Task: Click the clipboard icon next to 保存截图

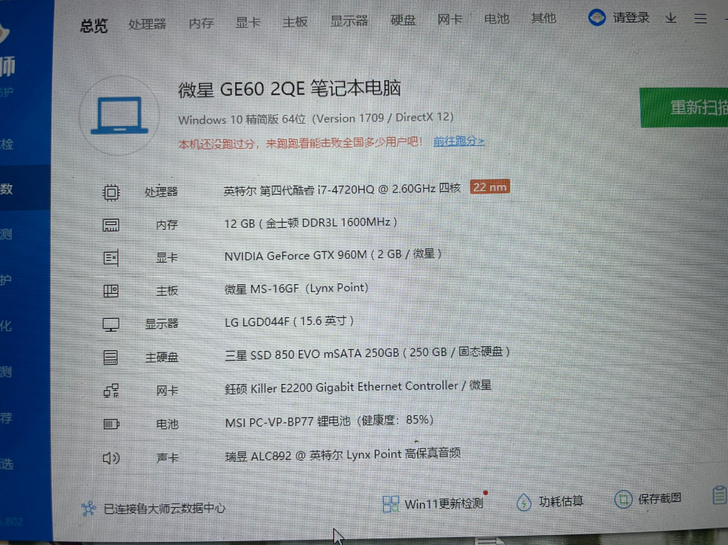Action: (719, 495)
